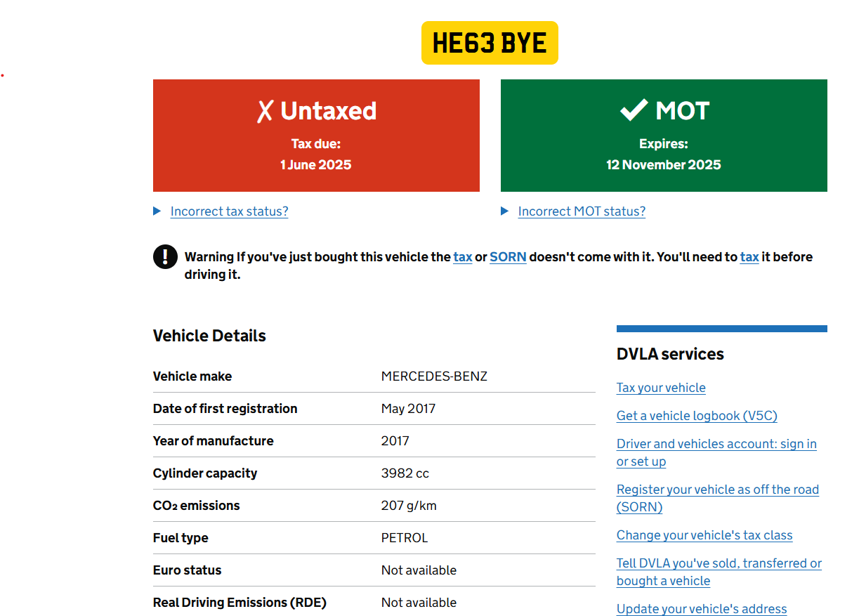Click the Untaxed cross icon
This screenshot has width=859, height=616.
pos(265,111)
